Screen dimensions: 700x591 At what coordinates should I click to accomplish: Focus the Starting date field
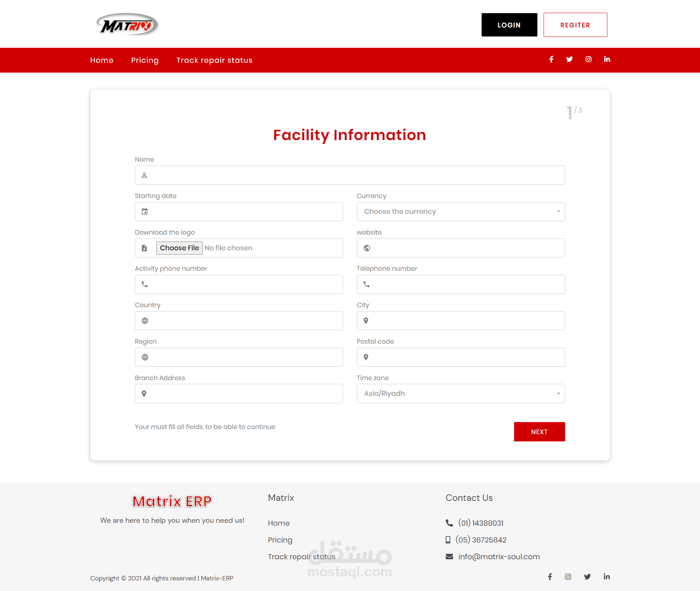coord(244,212)
